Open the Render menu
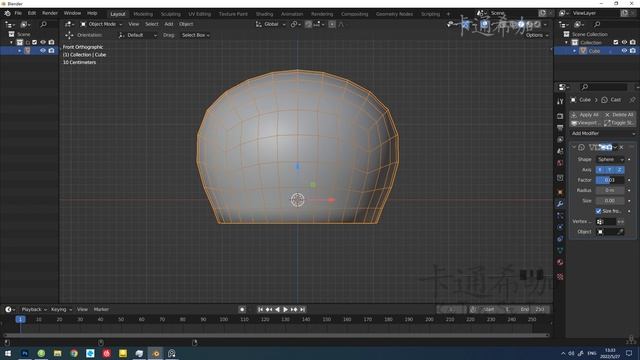Image resolution: width=640 pixels, height=360 pixels. click(x=50, y=13)
